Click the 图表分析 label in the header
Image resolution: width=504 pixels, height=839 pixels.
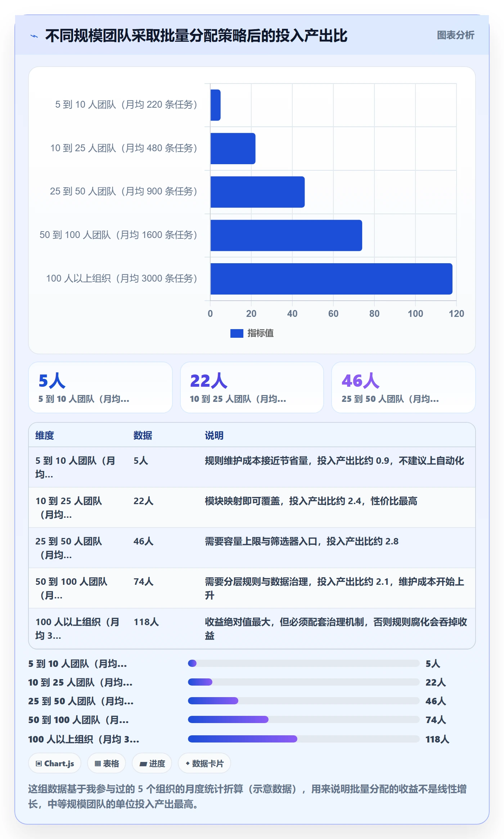coord(455,35)
